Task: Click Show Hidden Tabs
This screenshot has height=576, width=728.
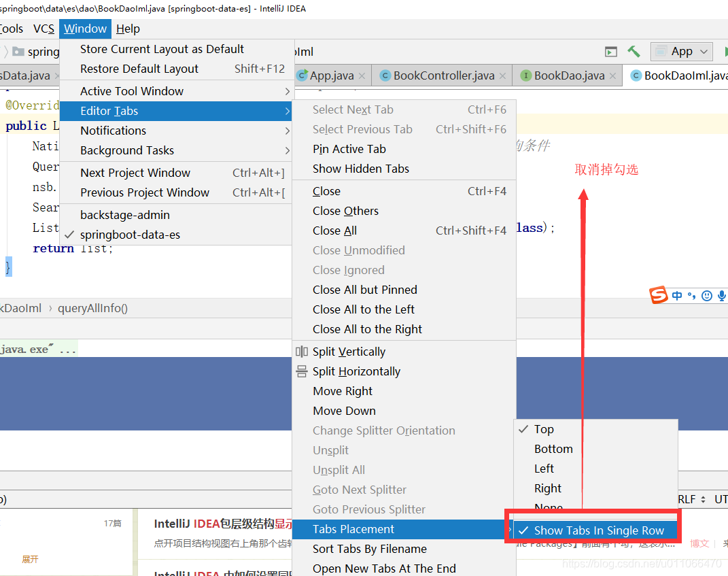Action: tap(404, 169)
